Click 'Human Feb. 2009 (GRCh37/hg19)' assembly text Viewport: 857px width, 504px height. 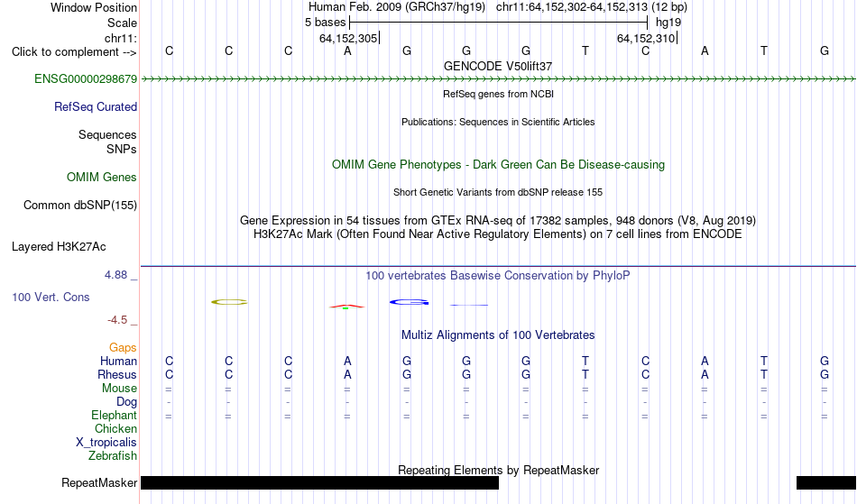pyautogui.click(x=397, y=7)
